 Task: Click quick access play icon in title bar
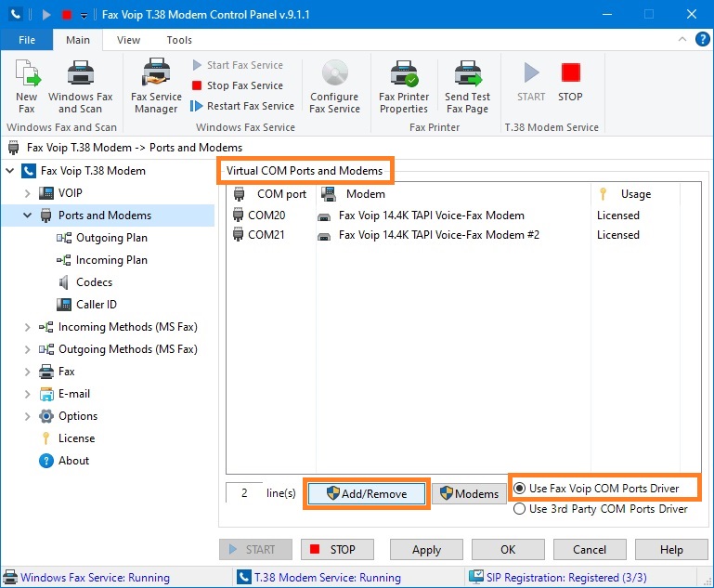coord(46,15)
